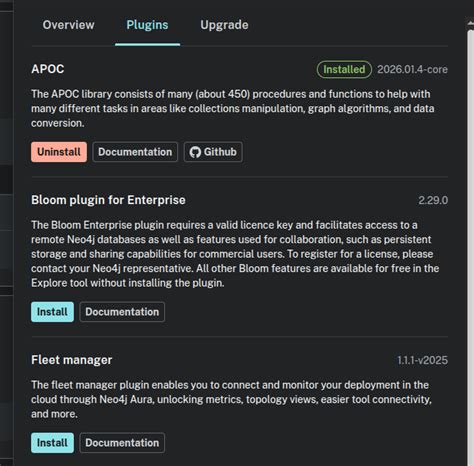Open APOC Documentation
Screen dimensions: 474x466
click(x=135, y=152)
